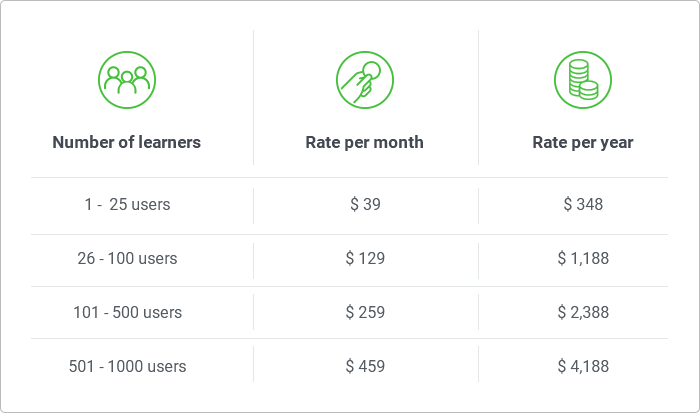Select the $ 459 monthly rate
This screenshot has width=700, height=413.
coord(365,367)
